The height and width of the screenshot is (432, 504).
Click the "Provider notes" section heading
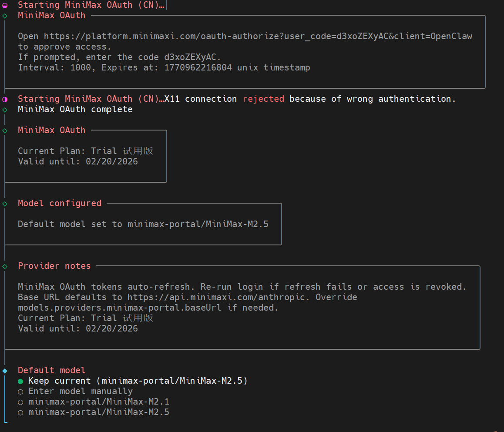pyautogui.click(x=54, y=266)
